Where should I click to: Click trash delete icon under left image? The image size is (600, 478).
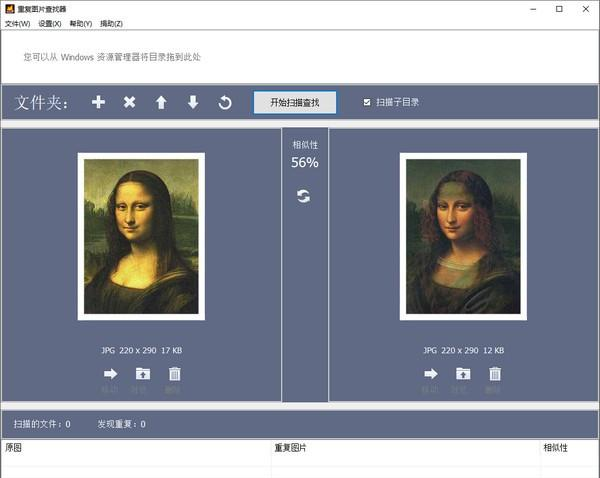click(x=174, y=374)
